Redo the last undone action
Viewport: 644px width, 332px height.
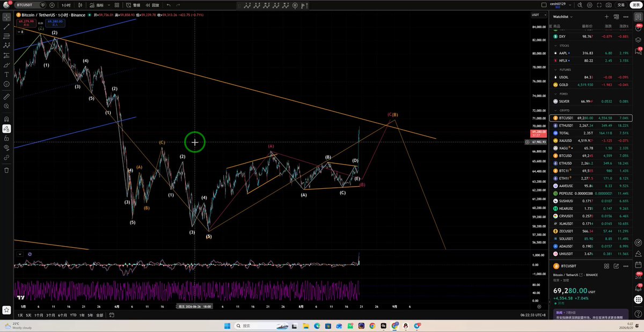tap(178, 5)
